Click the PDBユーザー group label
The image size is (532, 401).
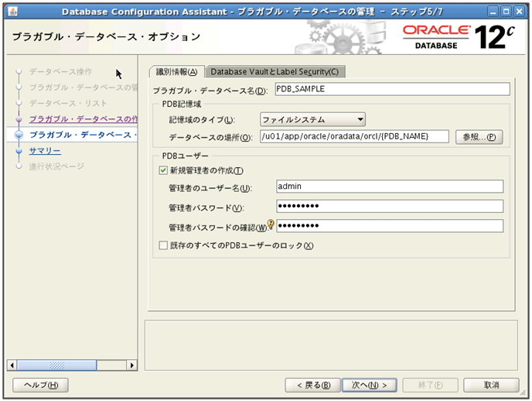186,156
